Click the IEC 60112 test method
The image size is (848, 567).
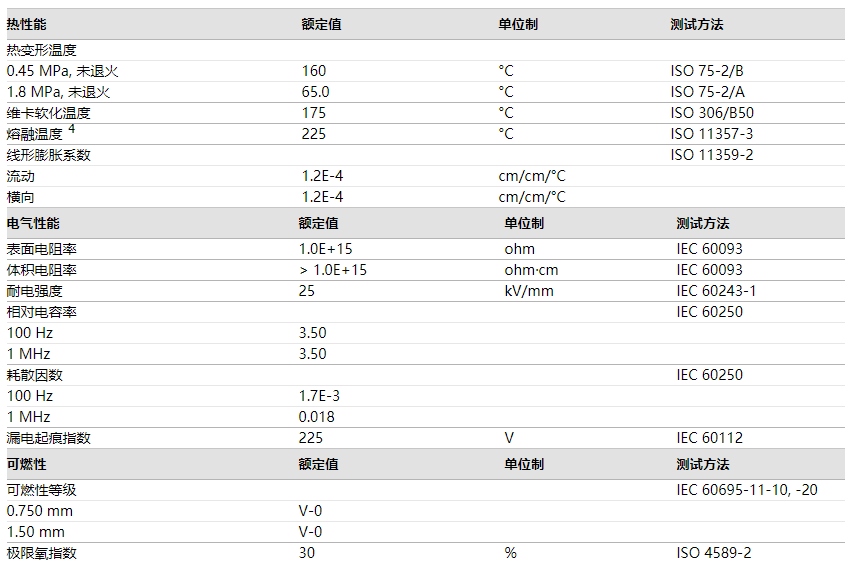pos(709,438)
